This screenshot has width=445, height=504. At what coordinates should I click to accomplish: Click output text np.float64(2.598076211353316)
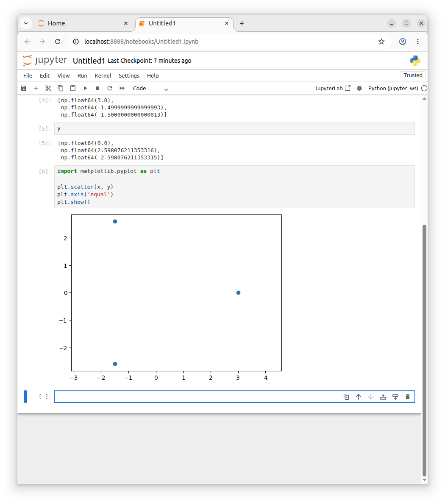108,150
